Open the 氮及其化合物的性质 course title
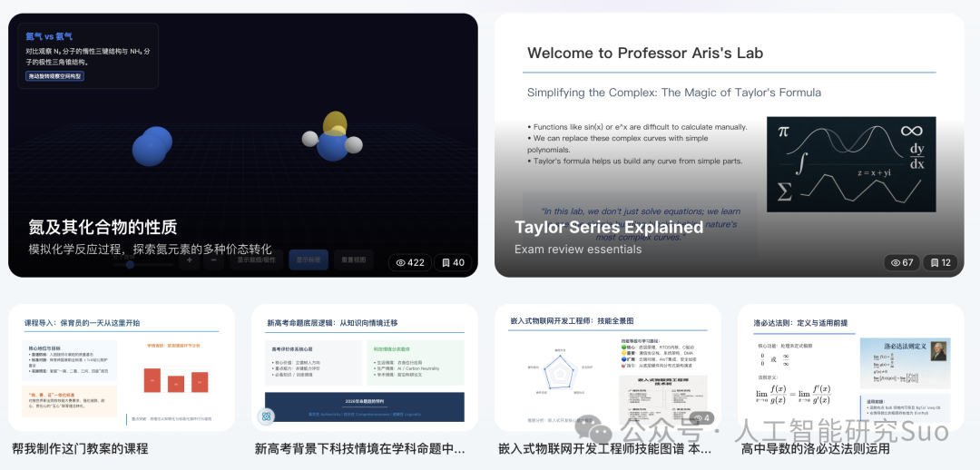980x470 pixels. pos(103,227)
